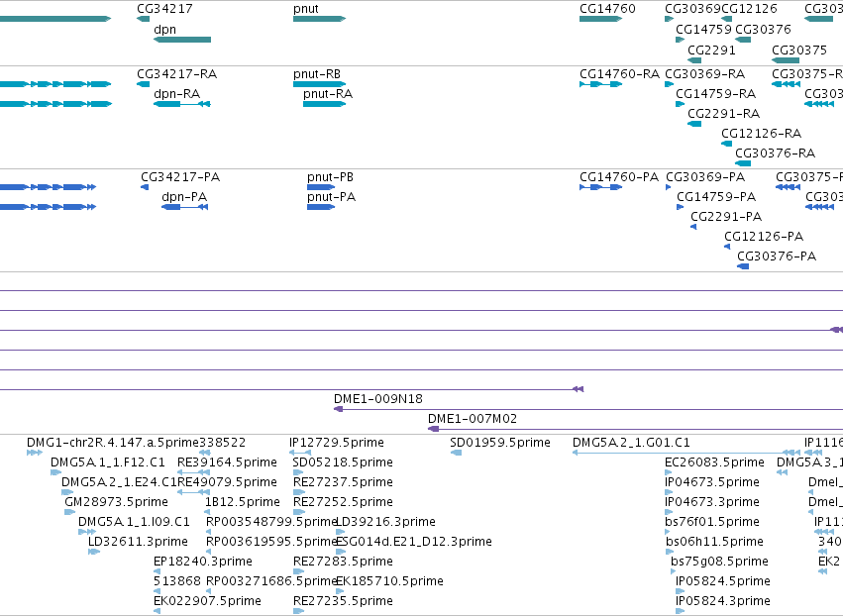Select the IP04673.3prime EST label
843x616 pixels.
(x=712, y=501)
